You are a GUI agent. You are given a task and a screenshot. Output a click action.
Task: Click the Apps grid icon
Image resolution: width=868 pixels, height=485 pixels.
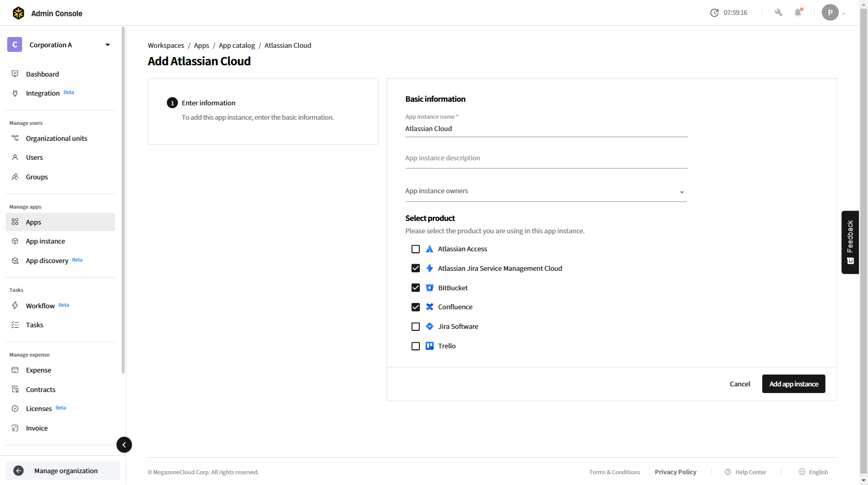pos(15,222)
